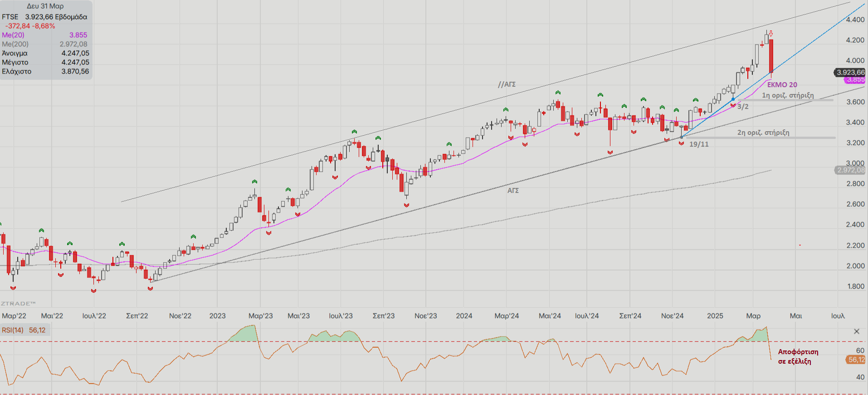Image resolution: width=868 pixels, height=395 pixels.
Task: Click the Μαρ'22 time axis label
Action: pyautogui.click(x=14, y=316)
